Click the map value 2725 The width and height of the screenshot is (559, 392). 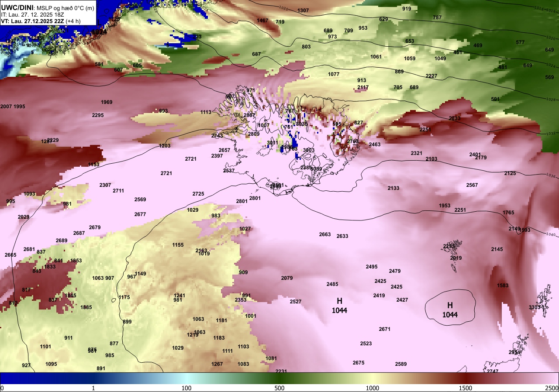coord(198,194)
